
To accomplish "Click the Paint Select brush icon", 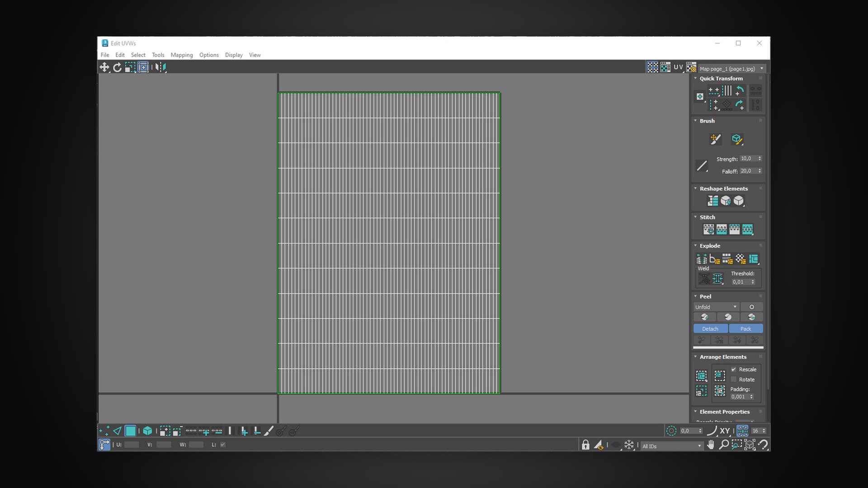I will (269, 431).
